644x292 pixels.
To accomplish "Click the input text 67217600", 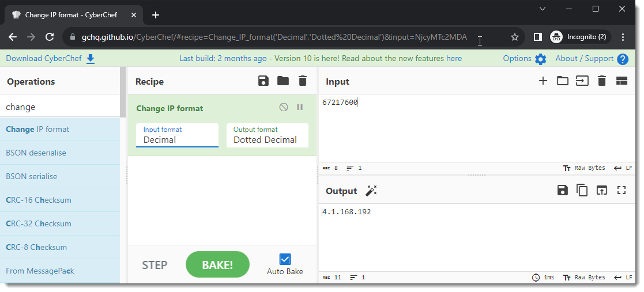I will (x=340, y=103).
